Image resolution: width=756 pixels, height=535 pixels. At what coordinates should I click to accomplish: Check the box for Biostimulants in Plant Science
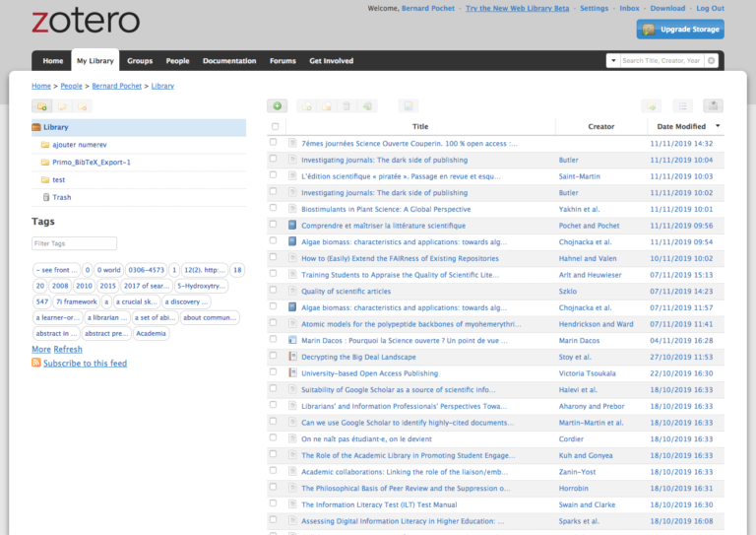point(274,208)
